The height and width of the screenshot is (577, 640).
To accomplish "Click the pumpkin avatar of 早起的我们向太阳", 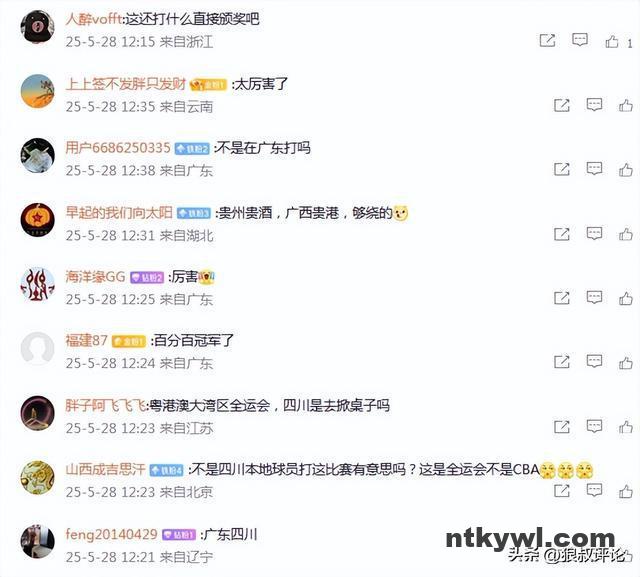I will [x=38, y=220].
